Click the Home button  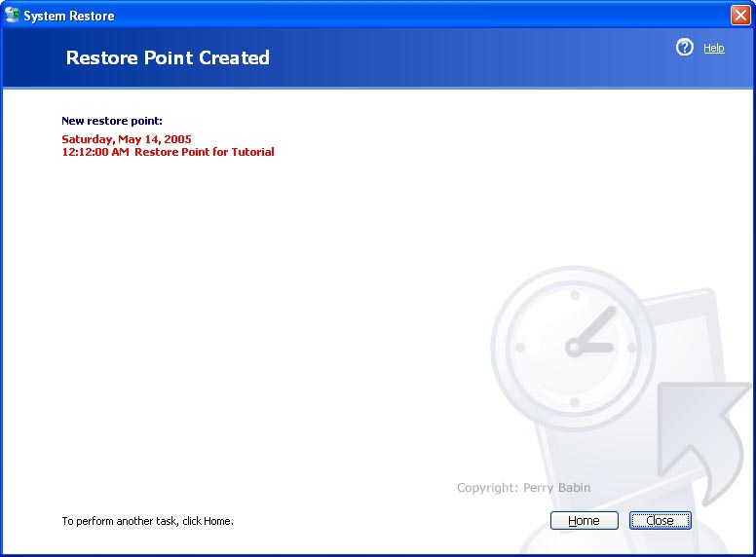coord(584,520)
